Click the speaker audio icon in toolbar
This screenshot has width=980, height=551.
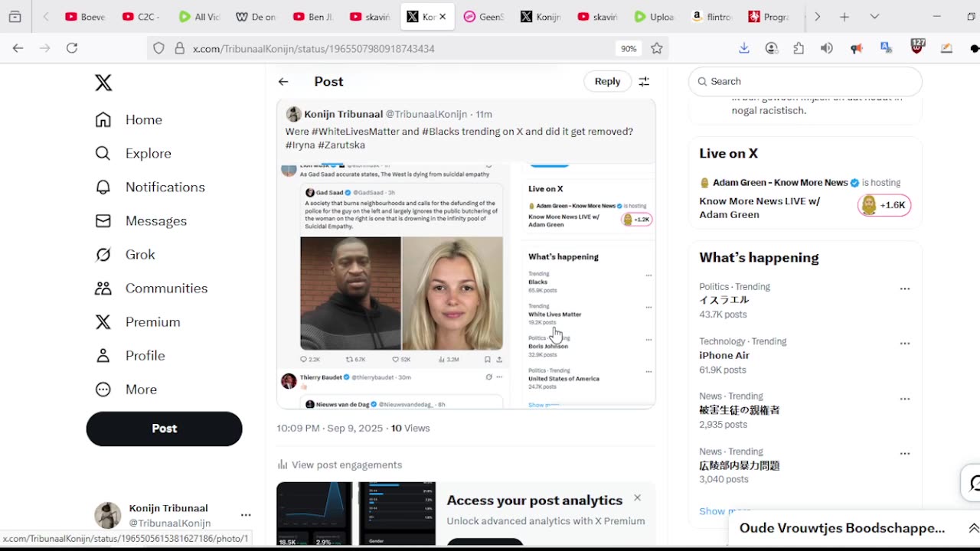pyautogui.click(x=827, y=48)
